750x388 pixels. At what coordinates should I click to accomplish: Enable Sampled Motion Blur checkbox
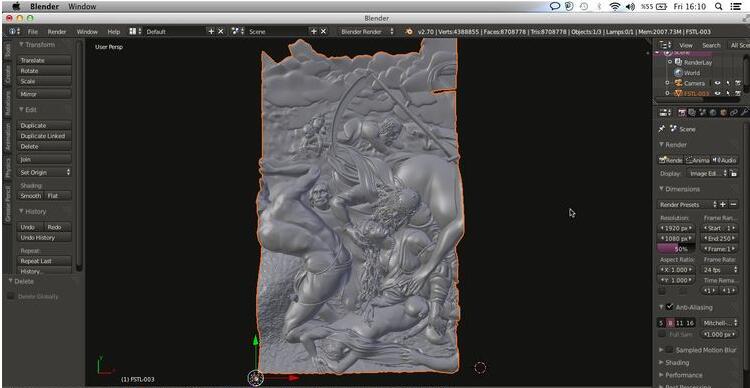coord(670,350)
